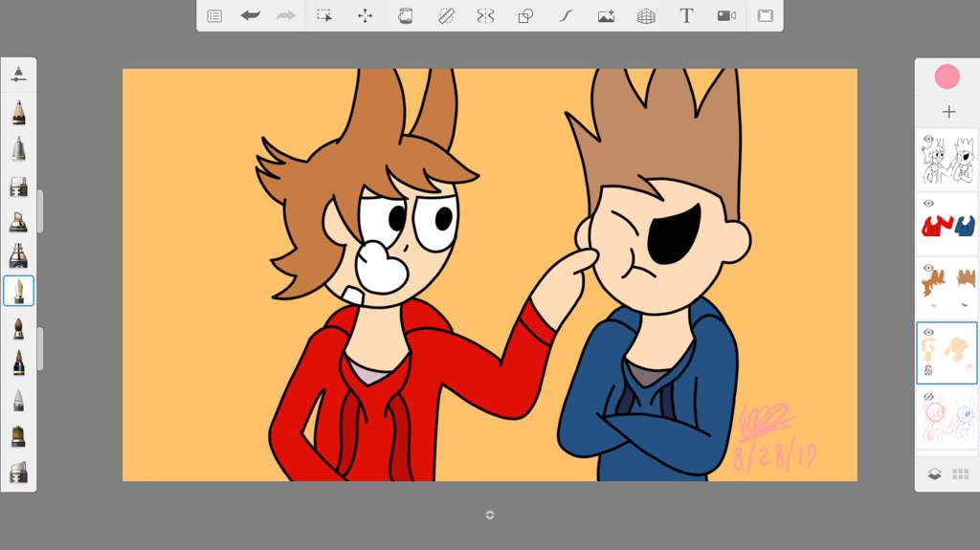Open the Ruler guides tool

click(x=446, y=15)
